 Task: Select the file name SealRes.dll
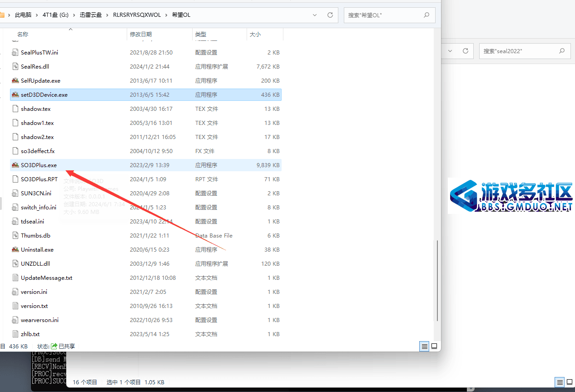pos(35,66)
